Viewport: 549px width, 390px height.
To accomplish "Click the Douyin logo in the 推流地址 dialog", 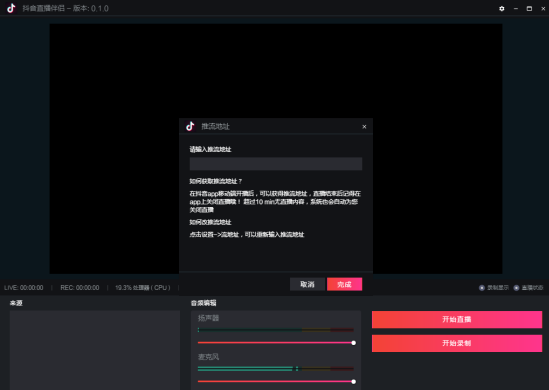I will [190, 126].
